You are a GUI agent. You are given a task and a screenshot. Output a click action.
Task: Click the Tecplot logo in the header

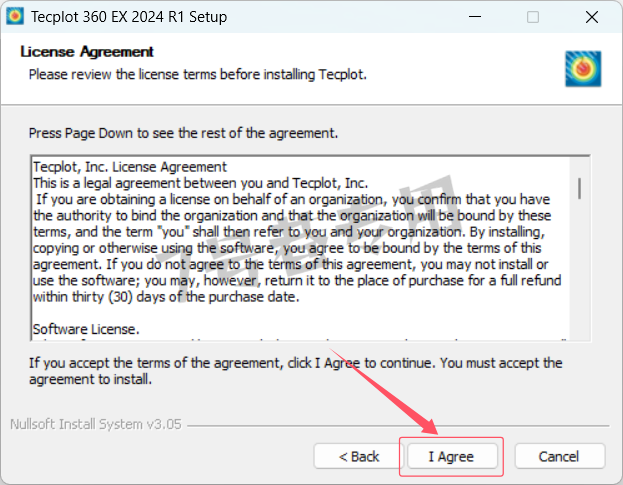(583, 69)
